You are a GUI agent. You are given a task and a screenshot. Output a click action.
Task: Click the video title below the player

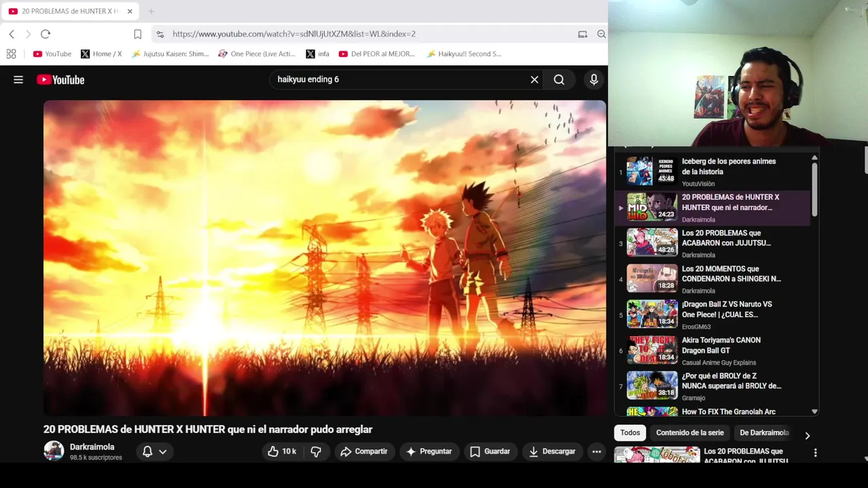[208, 430]
